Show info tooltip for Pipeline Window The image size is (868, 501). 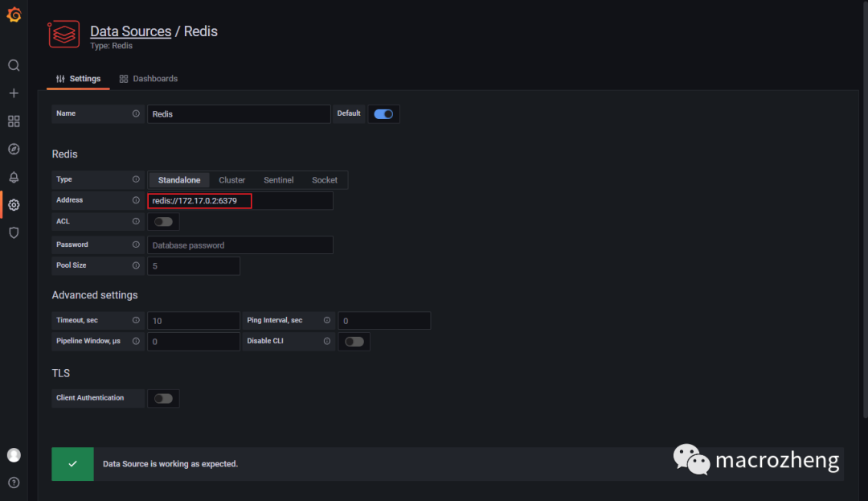(x=136, y=341)
